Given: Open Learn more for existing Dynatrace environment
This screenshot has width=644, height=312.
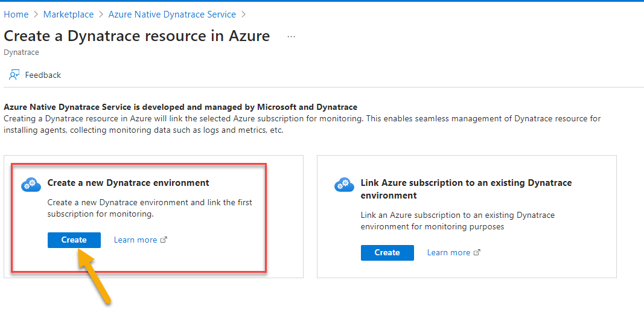Looking at the screenshot, I should pyautogui.click(x=448, y=252).
